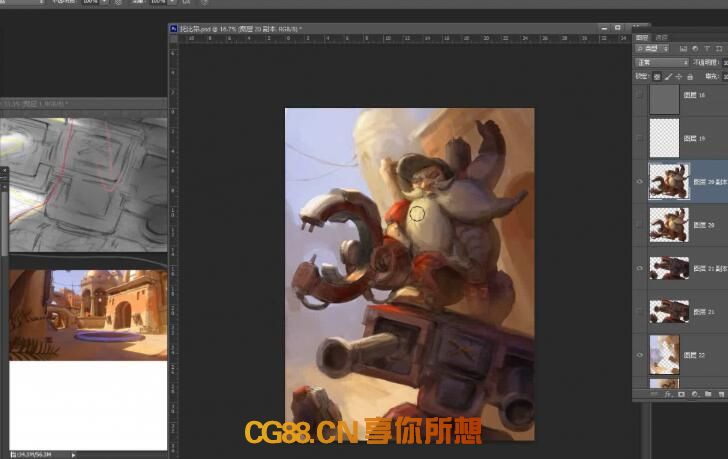Select layer name 图层 21 副本
This screenshot has width=728, height=459.
pyautogui.click(x=710, y=269)
